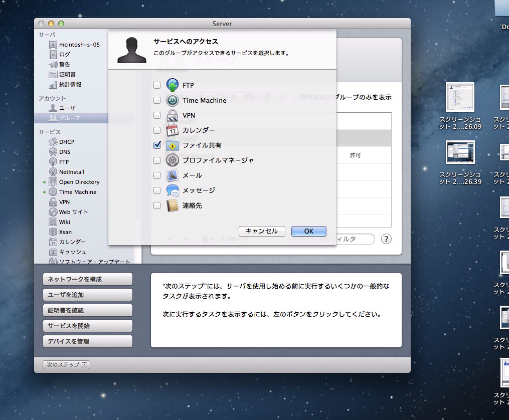Open Time Machine service in sidebar
Image resolution: width=509 pixels, height=420 pixels.
[73, 192]
